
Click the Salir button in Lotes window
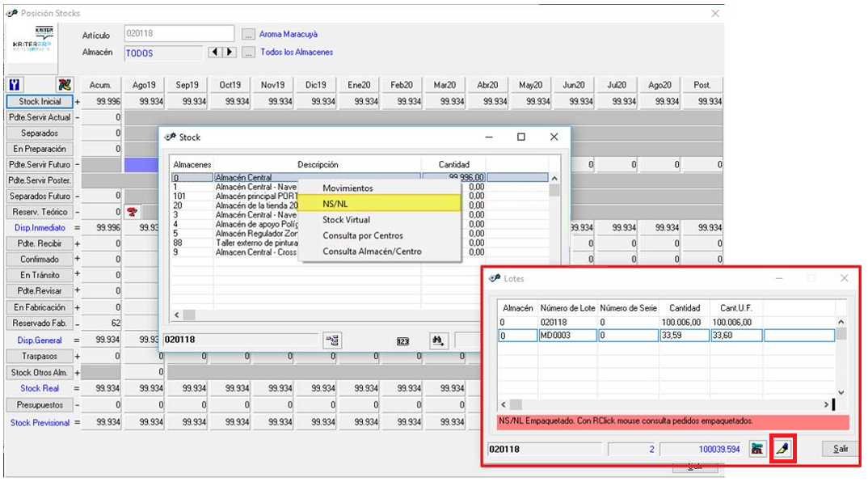841,449
